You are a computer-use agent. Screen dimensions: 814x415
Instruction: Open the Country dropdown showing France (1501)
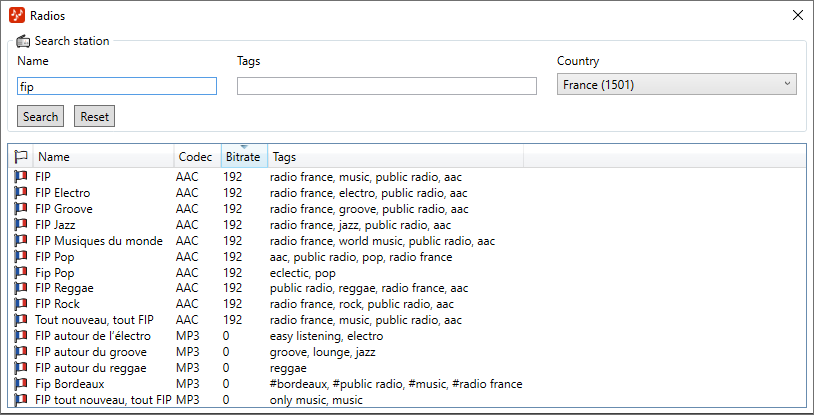[676, 85]
